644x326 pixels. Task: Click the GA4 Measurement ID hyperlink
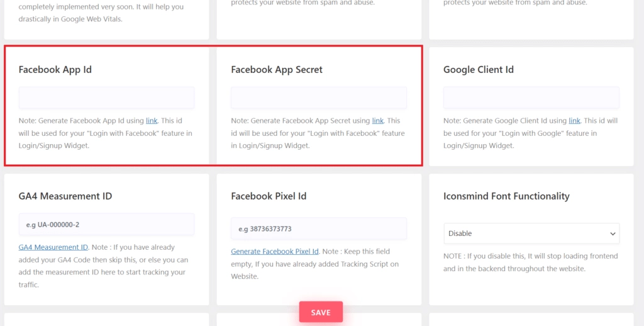pos(53,247)
